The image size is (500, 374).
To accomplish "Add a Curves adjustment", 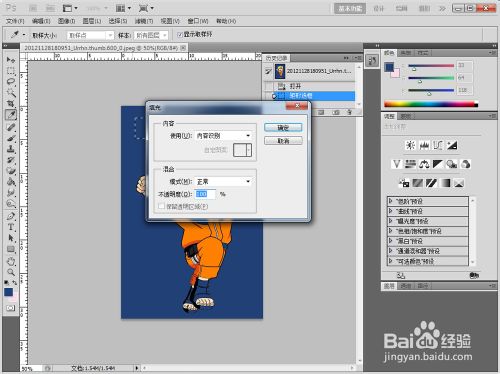I will pyautogui.click(x=438, y=145).
